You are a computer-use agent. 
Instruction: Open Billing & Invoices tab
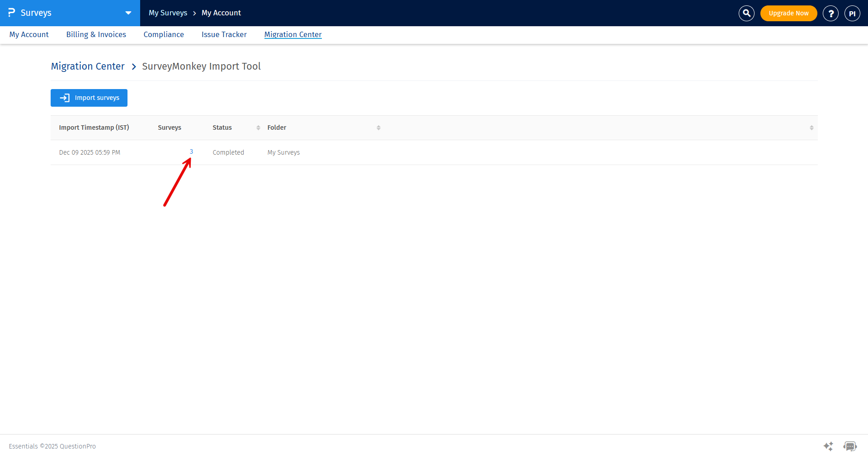(96, 34)
